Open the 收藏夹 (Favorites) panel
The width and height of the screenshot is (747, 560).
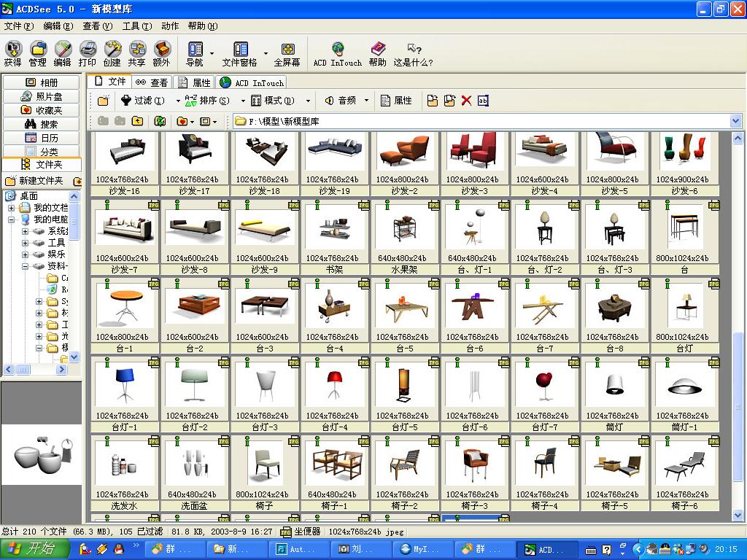[42, 110]
